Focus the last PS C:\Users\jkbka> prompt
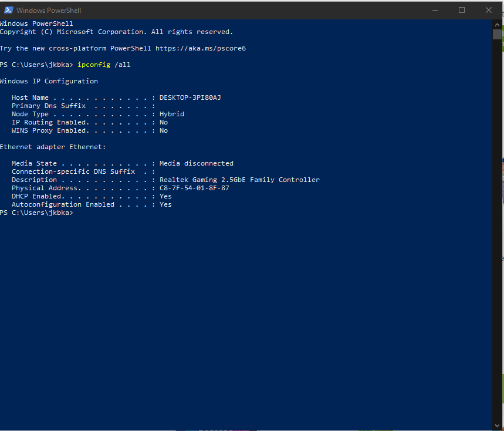The image size is (504, 431). (x=36, y=213)
